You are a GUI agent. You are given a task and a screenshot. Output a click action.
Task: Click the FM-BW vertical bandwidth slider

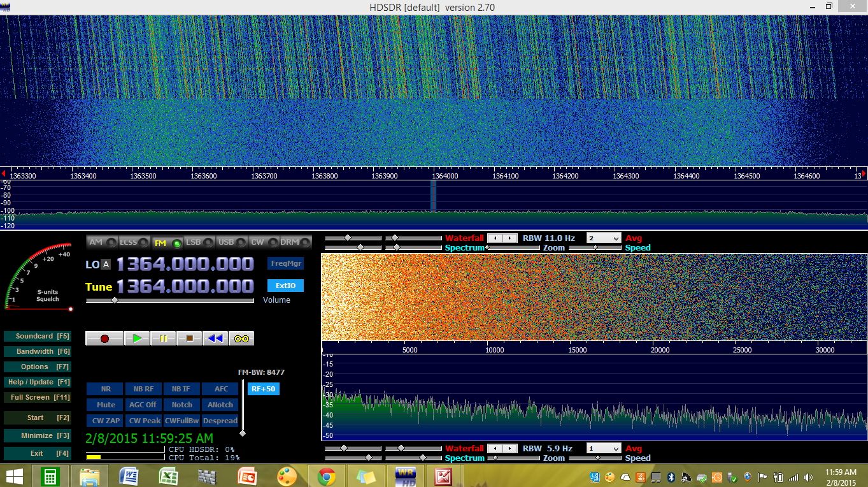[x=243, y=408]
